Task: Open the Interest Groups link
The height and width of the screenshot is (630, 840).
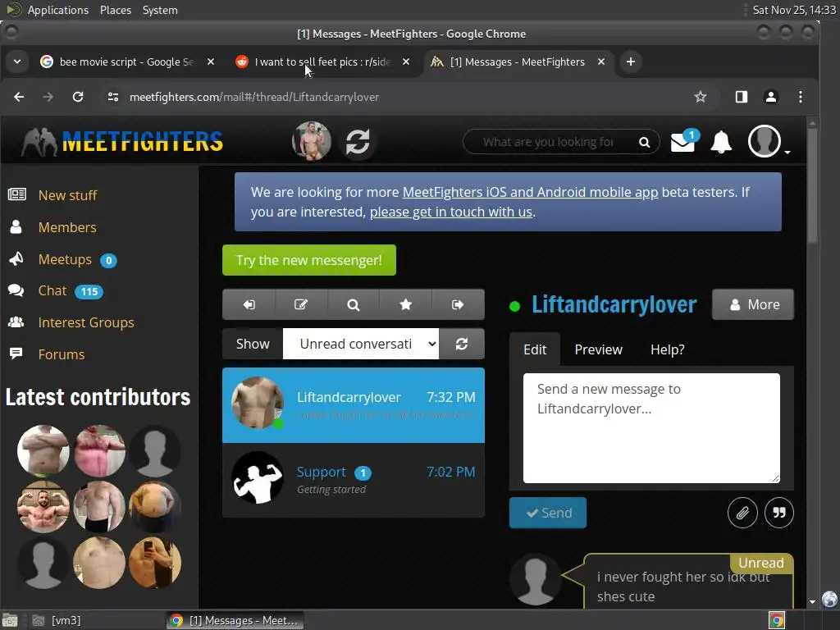Action: click(86, 322)
